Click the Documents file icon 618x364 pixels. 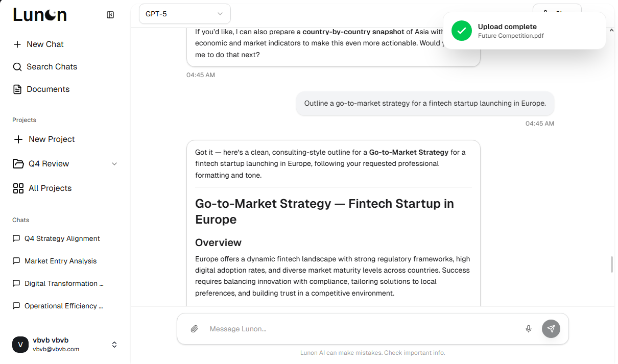click(x=17, y=89)
